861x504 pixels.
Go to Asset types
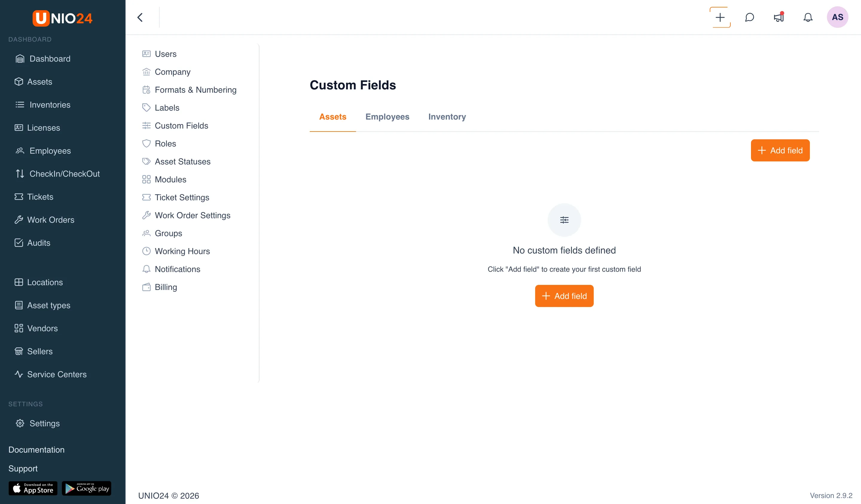click(42, 305)
